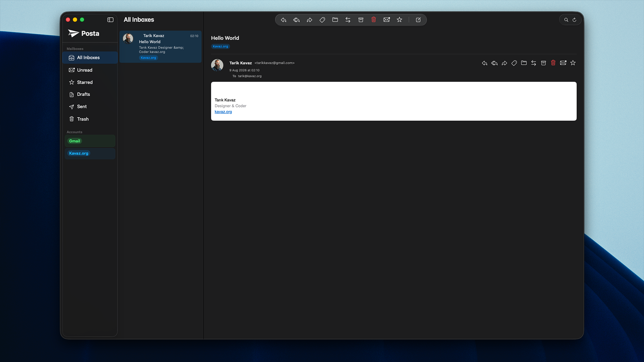
Task: Select the Kavaz.org account in the sidebar
Action: coord(90,153)
